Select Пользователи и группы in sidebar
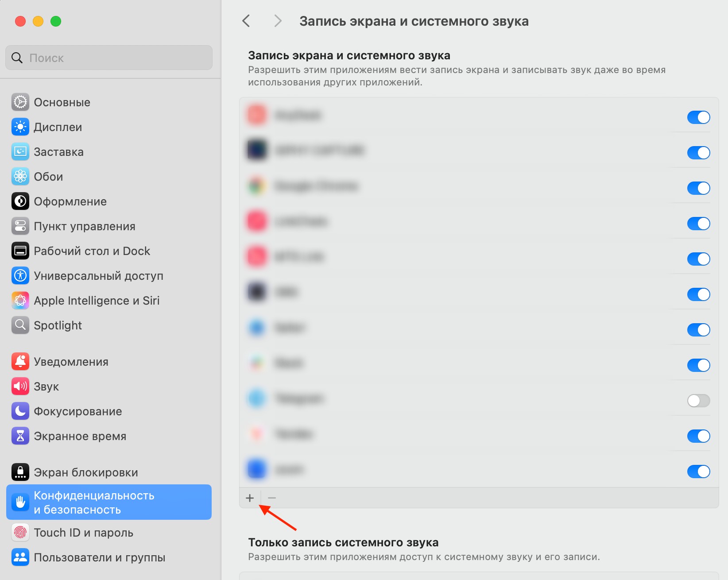 click(x=99, y=557)
